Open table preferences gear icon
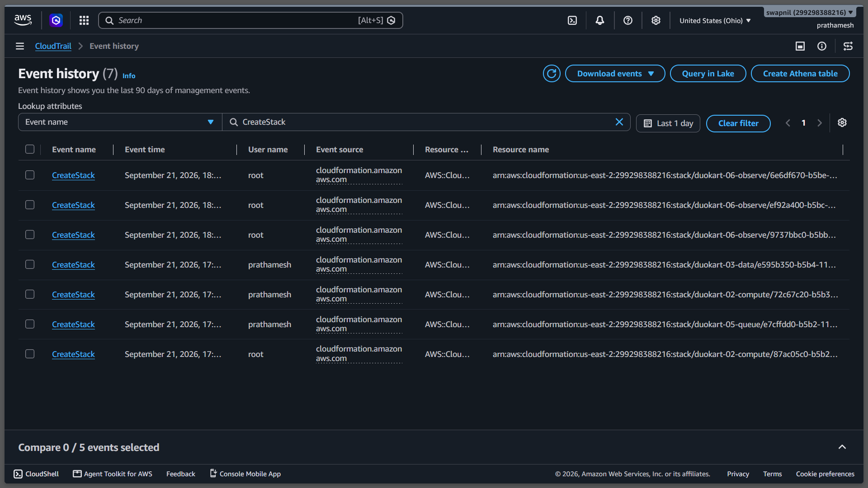 [842, 122]
